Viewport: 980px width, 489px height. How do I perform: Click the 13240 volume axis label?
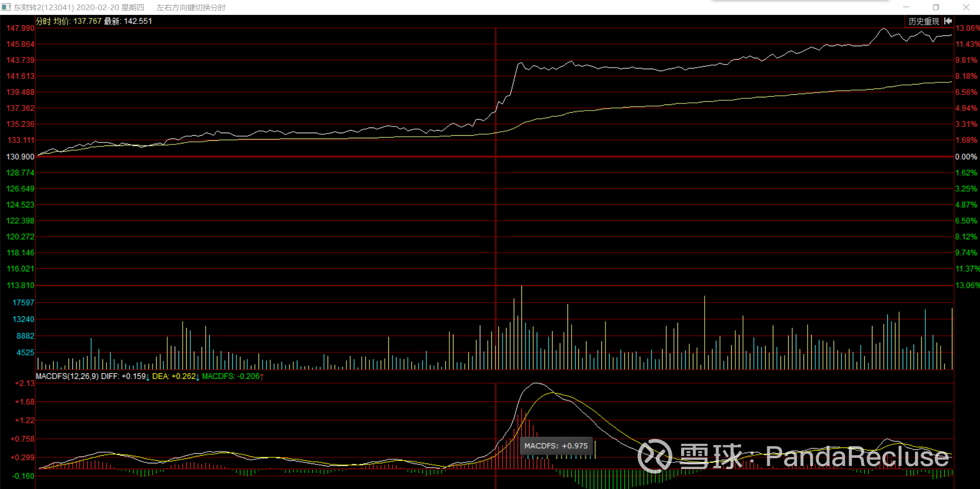pyautogui.click(x=23, y=319)
